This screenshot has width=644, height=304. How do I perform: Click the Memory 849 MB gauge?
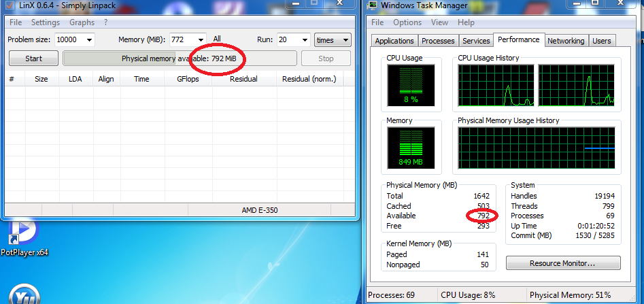pos(411,148)
